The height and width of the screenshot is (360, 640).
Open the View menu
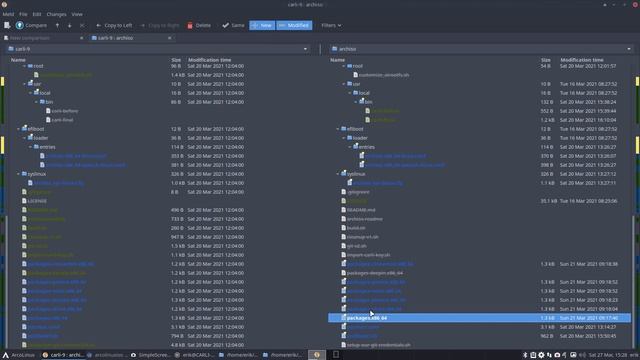[x=77, y=14]
